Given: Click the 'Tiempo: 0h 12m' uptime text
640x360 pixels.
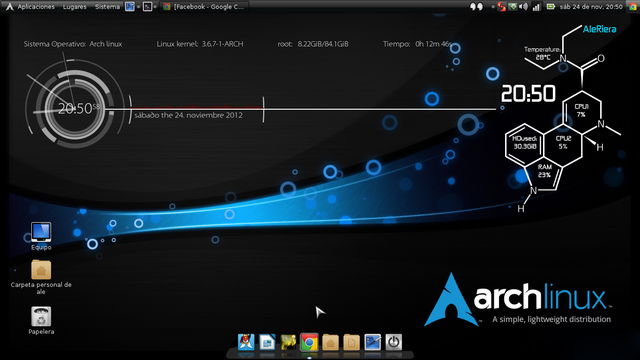Looking at the screenshot, I should coord(417,44).
